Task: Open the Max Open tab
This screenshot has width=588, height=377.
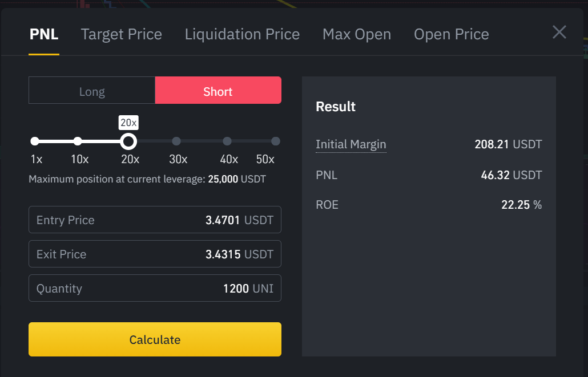Action: pyautogui.click(x=357, y=34)
